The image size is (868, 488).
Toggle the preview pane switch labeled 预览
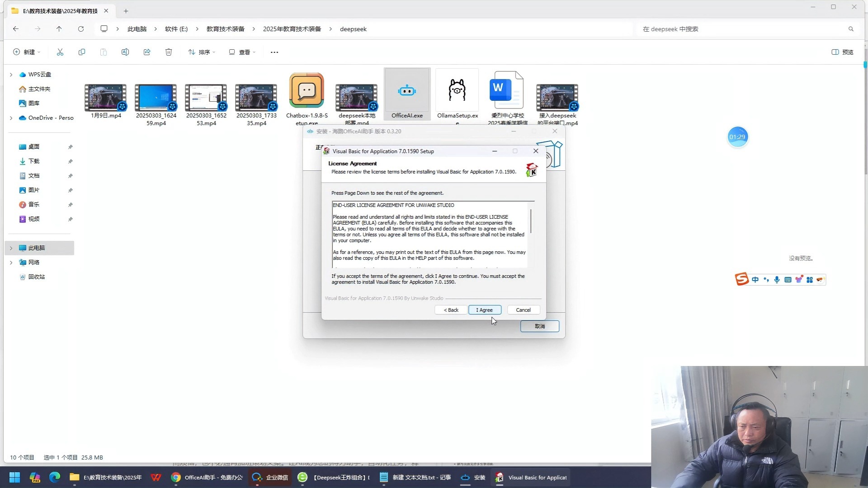pos(841,52)
